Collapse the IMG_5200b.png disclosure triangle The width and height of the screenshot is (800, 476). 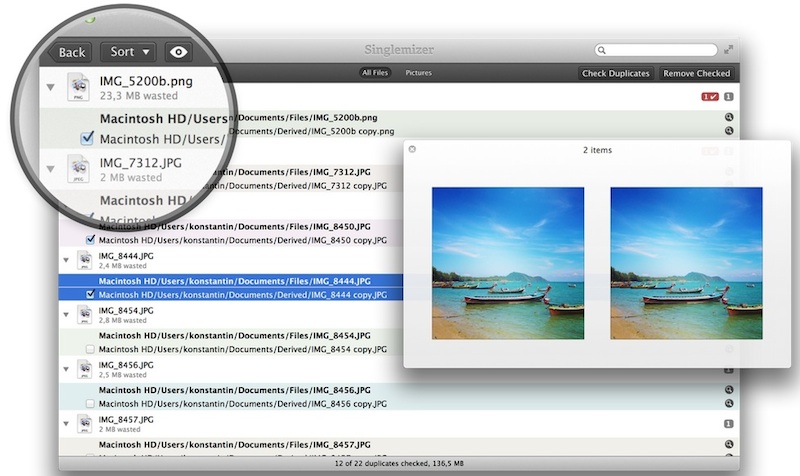pyautogui.click(x=50, y=87)
